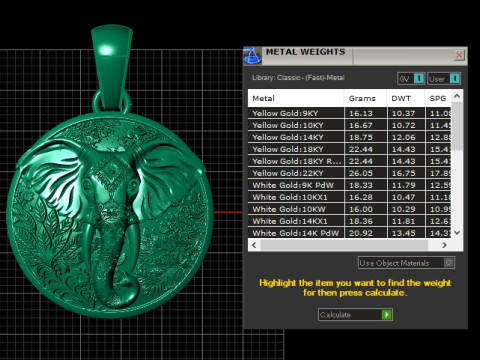Click the Calculate button
480x360 pixels.
click(x=355, y=315)
